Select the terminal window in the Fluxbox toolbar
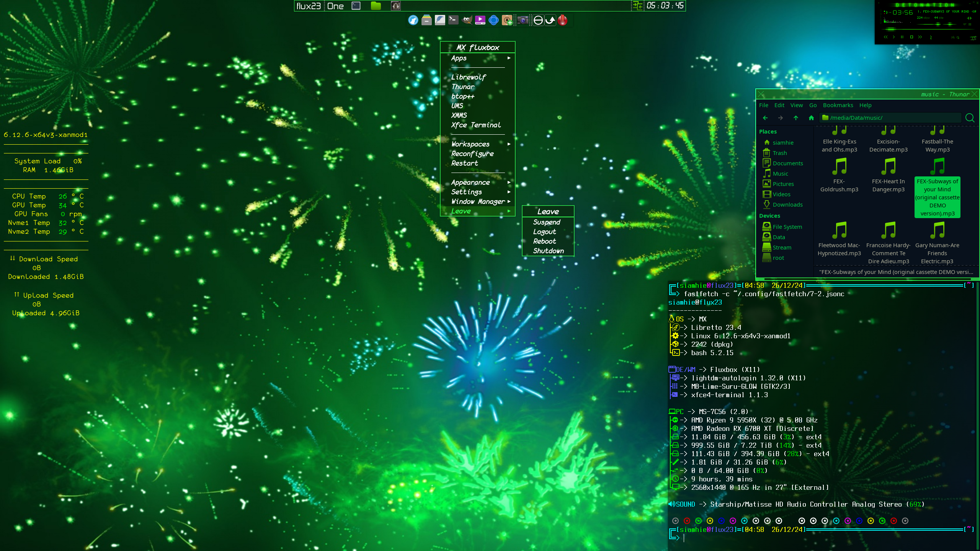 coord(356,6)
